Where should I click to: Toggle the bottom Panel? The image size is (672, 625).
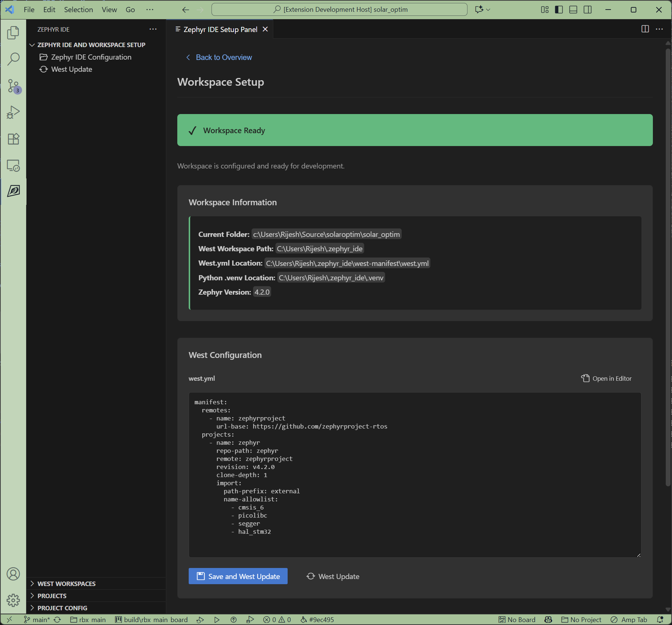[x=573, y=10]
